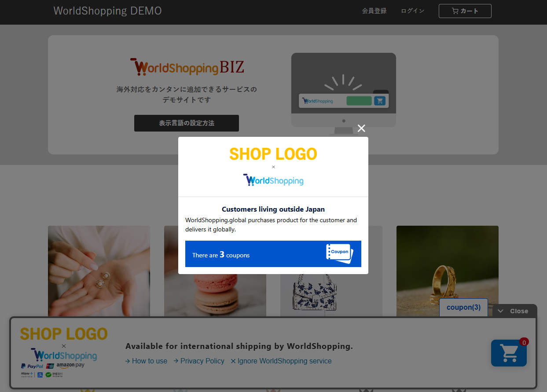Open the 'There are 3 coupons' banner
547x392 pixels.
pyautogui.click(x=273, y=254)
